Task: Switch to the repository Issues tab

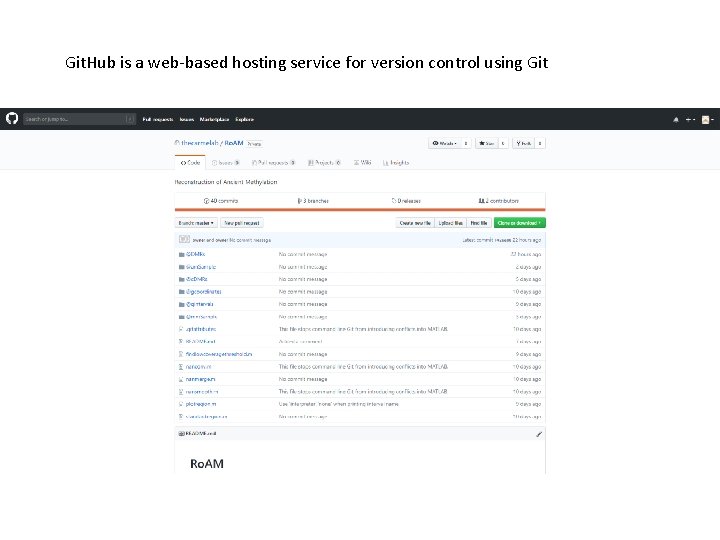Action: [x=225, y=163]
